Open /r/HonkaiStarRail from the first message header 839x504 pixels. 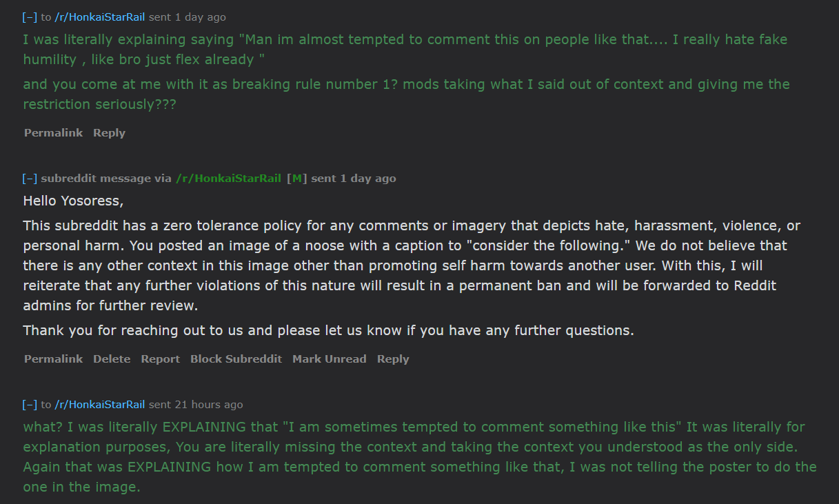tap(99, 17)
